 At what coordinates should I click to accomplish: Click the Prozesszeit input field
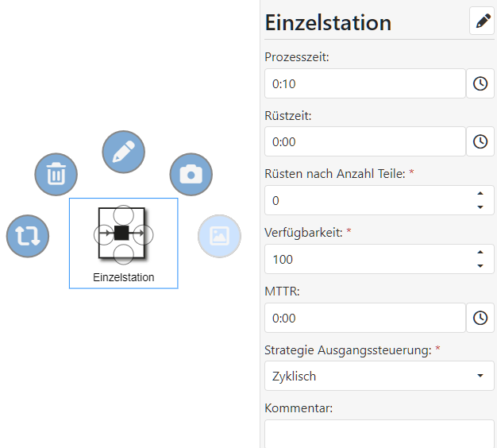(x=365, y=83)
